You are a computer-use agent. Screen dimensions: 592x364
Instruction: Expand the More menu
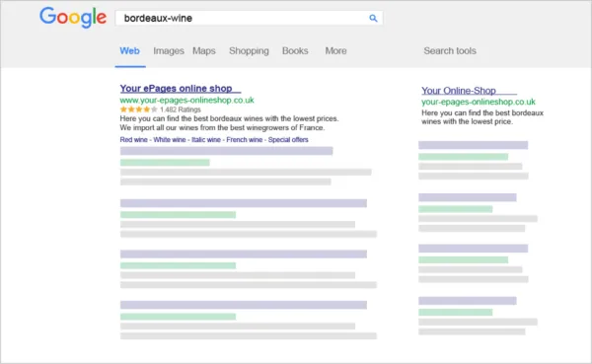pos(336,51)
